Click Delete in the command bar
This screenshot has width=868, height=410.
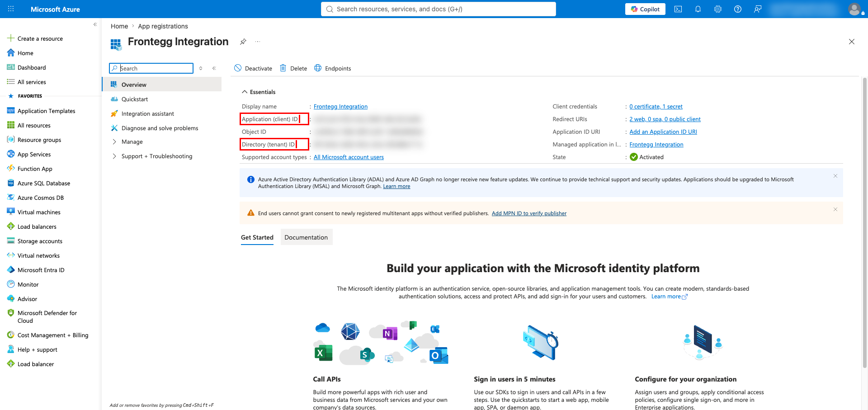click(x=293, y=68)
